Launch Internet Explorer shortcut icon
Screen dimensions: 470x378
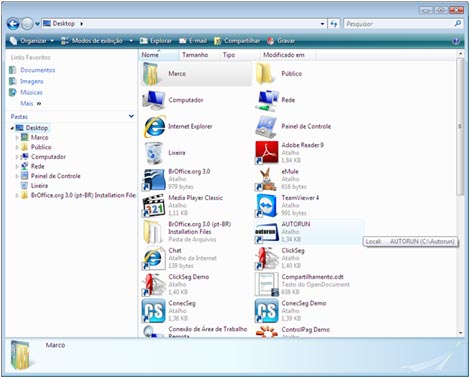[154, 126]
